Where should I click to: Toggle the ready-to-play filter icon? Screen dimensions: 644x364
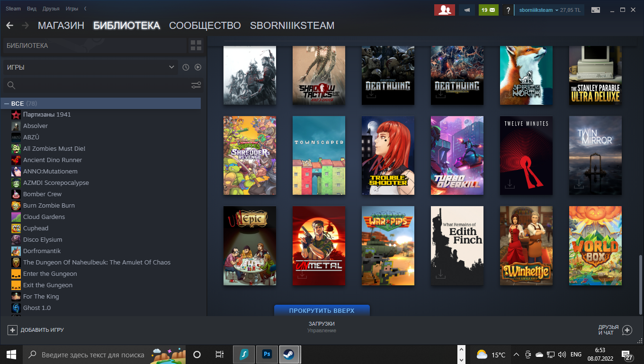point(198,67)
